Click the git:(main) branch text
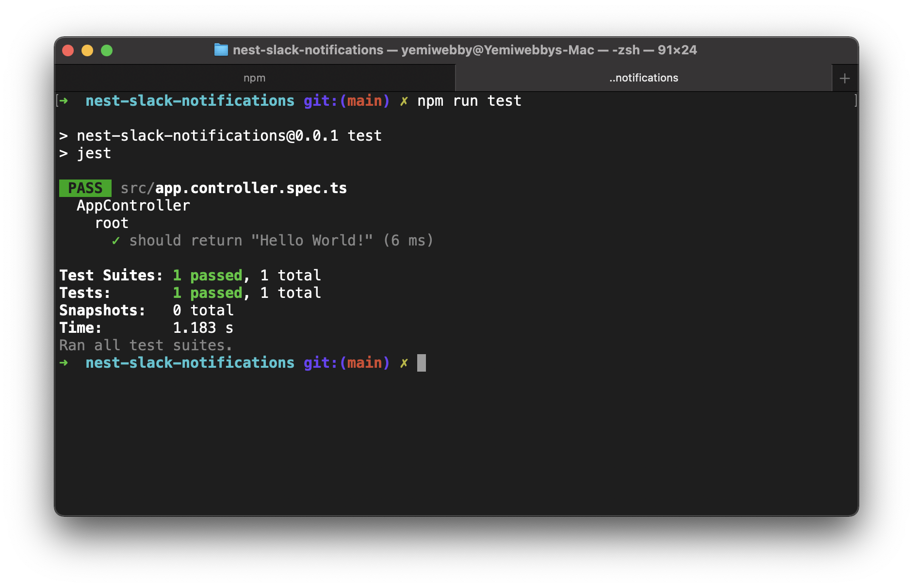This screenshot has width=913, height=588. [346, 100]
